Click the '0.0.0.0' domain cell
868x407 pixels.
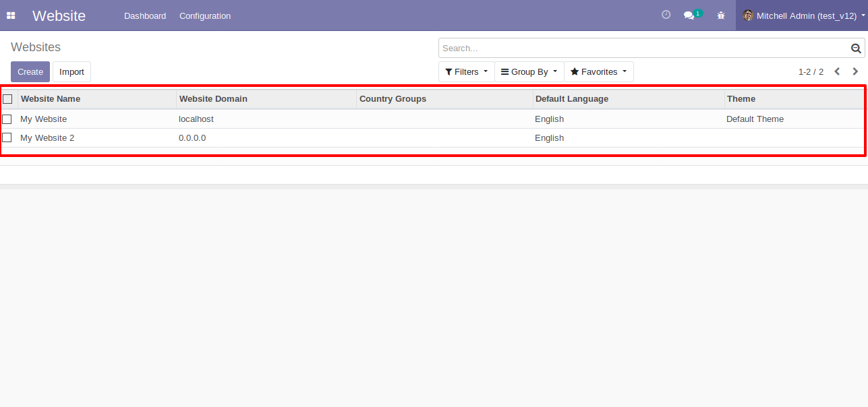pos(192,138)
